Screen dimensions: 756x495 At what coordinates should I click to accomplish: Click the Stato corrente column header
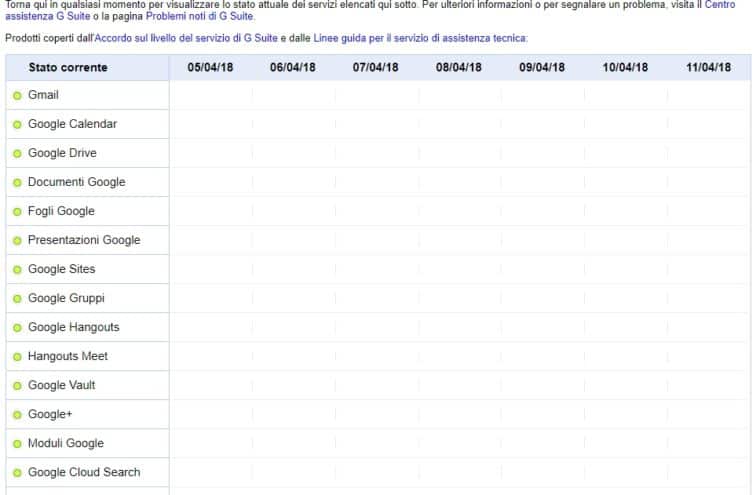click(x=68, y=67)
